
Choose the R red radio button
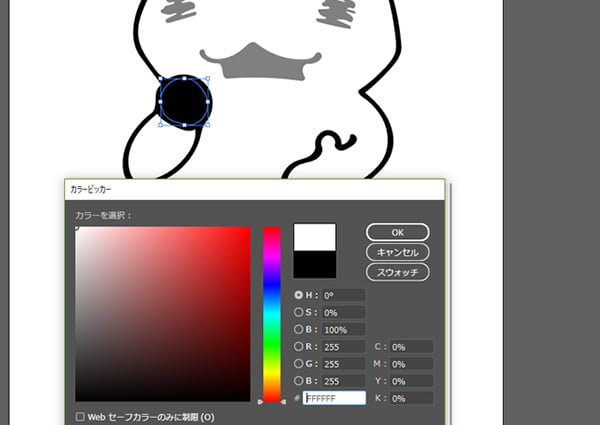click(x=299, y=347)
